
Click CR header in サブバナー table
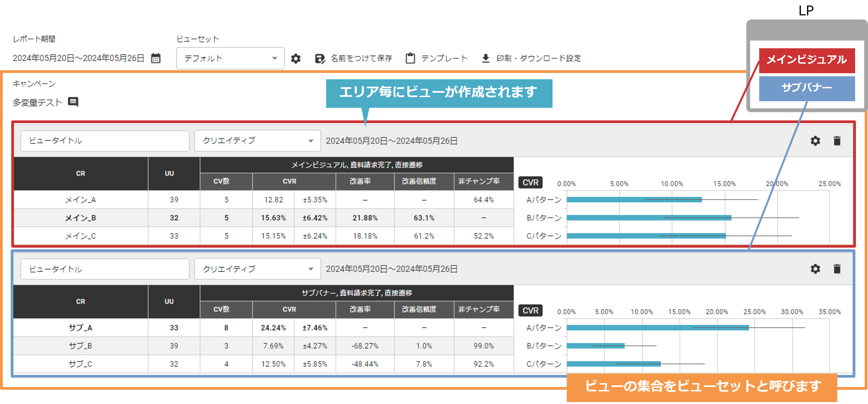81,302
